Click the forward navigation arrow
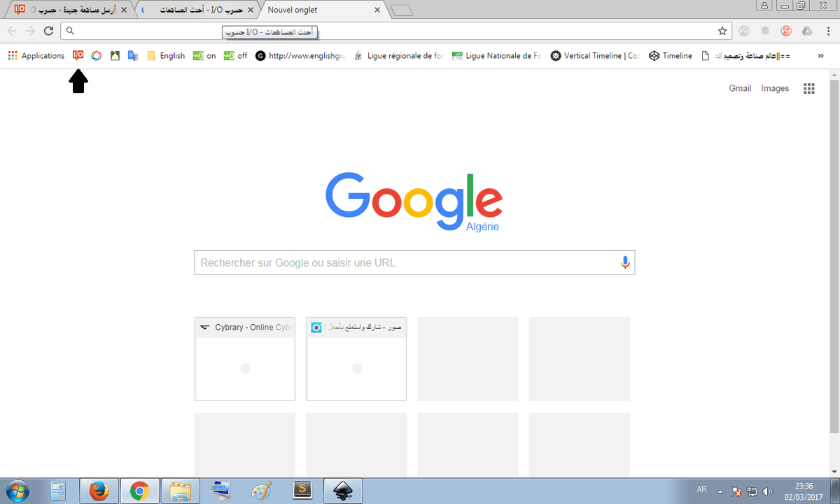This screenshot has height=504, width=840. coord(30,31)
